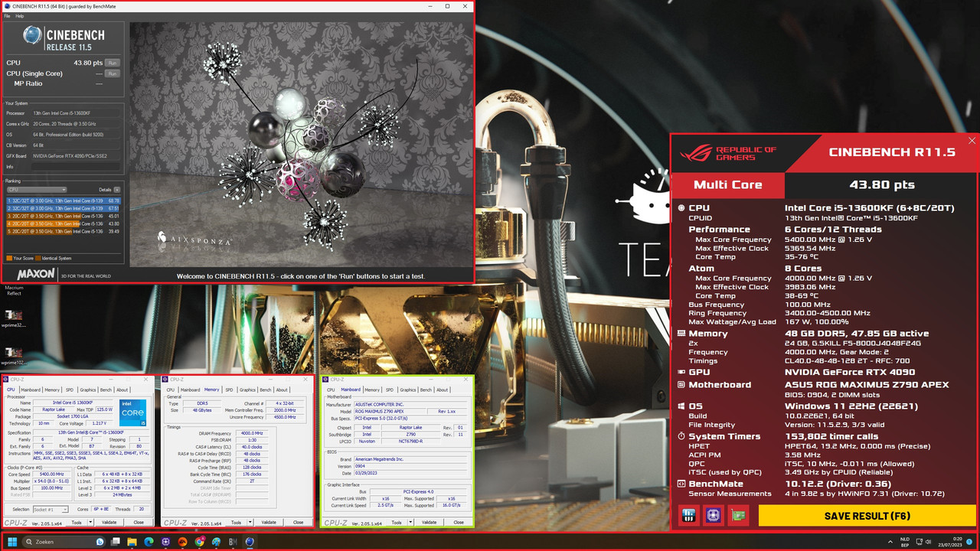Screen dimensions: 980x551
Task: Click the Cinebench sphere logo
Action: tap(32, 35)
